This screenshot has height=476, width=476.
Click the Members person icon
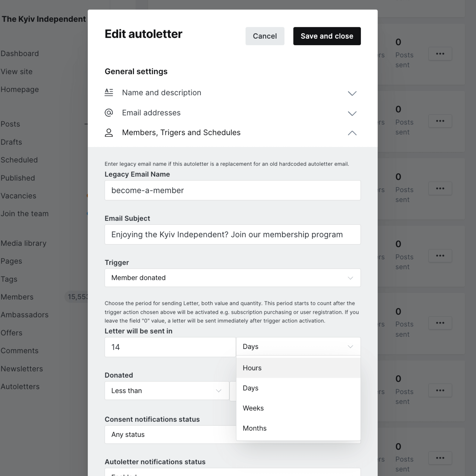[109, 133]
